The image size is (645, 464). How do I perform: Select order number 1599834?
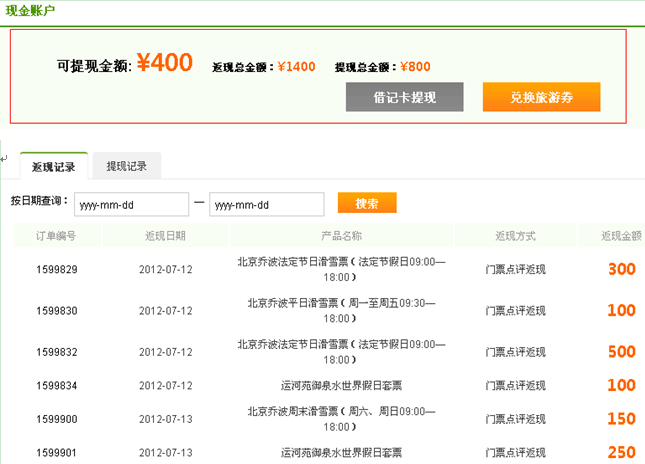pyautogui.click(x=57, y=386)
